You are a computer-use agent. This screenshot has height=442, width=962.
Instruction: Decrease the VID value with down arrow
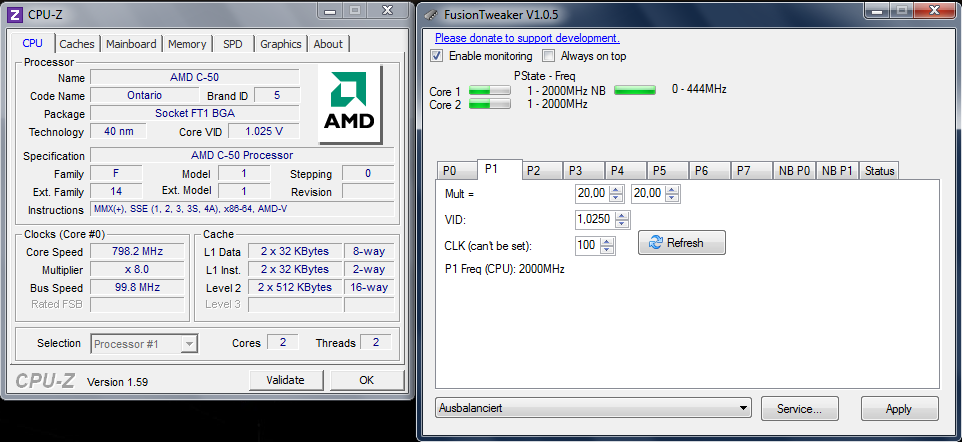(623, 224)
